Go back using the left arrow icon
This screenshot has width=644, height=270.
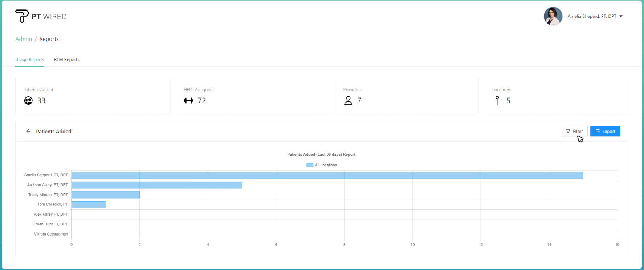click(x=28, y=132)
